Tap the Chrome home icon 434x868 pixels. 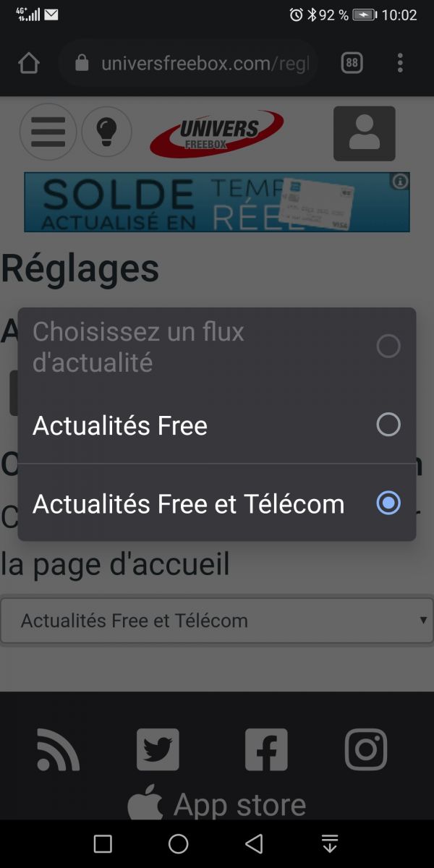pos(28,64)
